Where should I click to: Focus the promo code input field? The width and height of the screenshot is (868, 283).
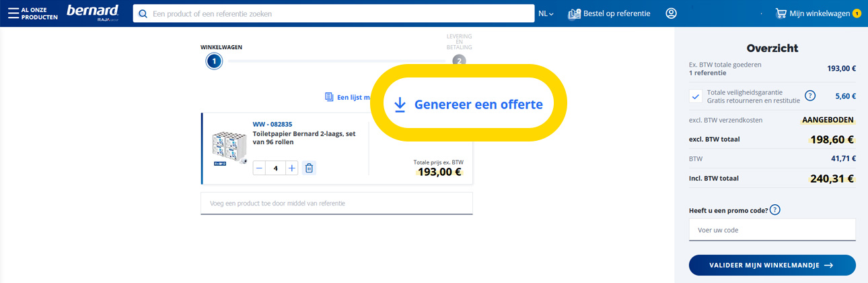coord(772,230)
